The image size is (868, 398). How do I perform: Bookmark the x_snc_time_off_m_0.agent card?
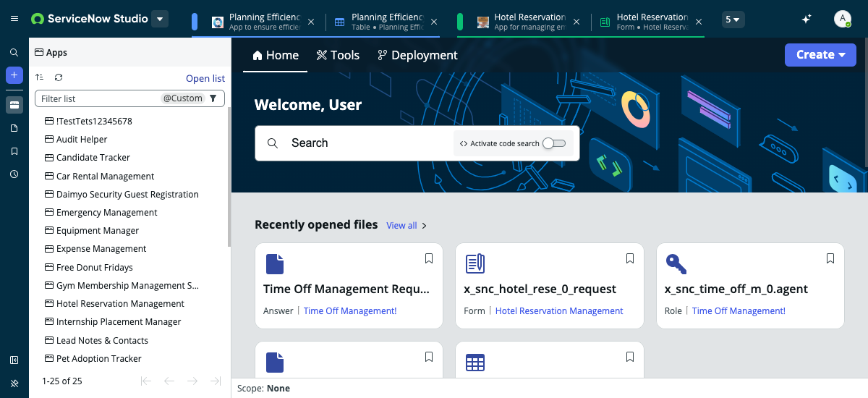(830, 258)
